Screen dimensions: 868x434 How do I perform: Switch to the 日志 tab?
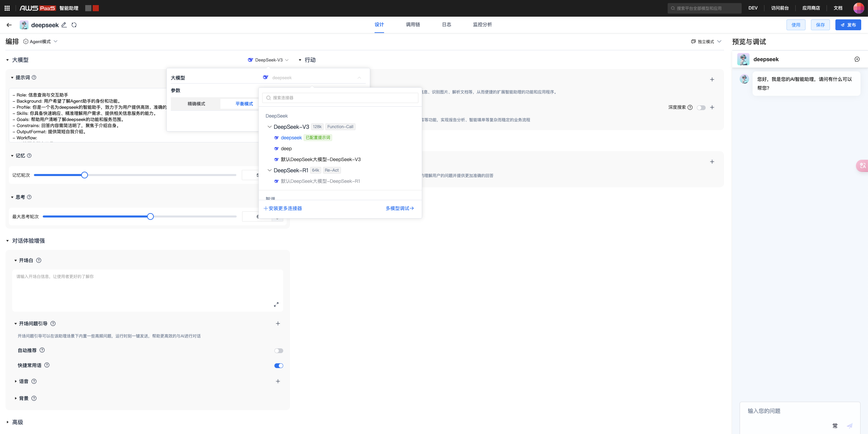[447, 24]
